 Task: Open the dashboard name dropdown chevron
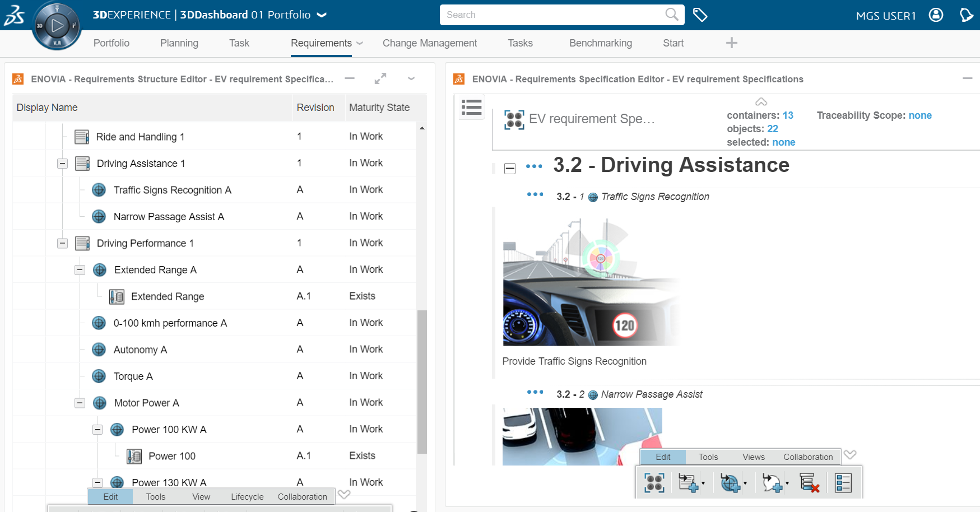click(x=322, y=15)
